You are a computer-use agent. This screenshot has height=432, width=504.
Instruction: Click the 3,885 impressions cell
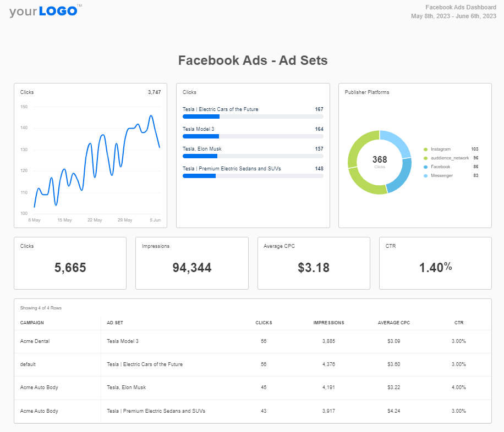(x=328, y=341)
